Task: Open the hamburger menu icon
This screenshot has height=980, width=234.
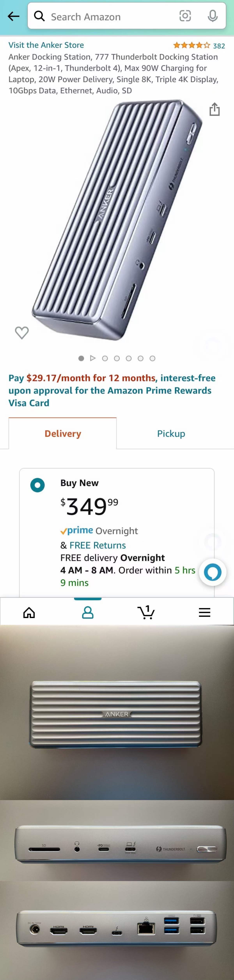Action: click(205, 612)
